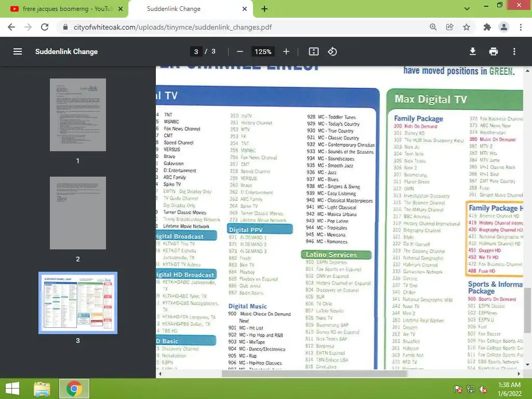The image size is (532, 399).
Task: Edit the 125% zoom level field
Action: tap(263, 51)
